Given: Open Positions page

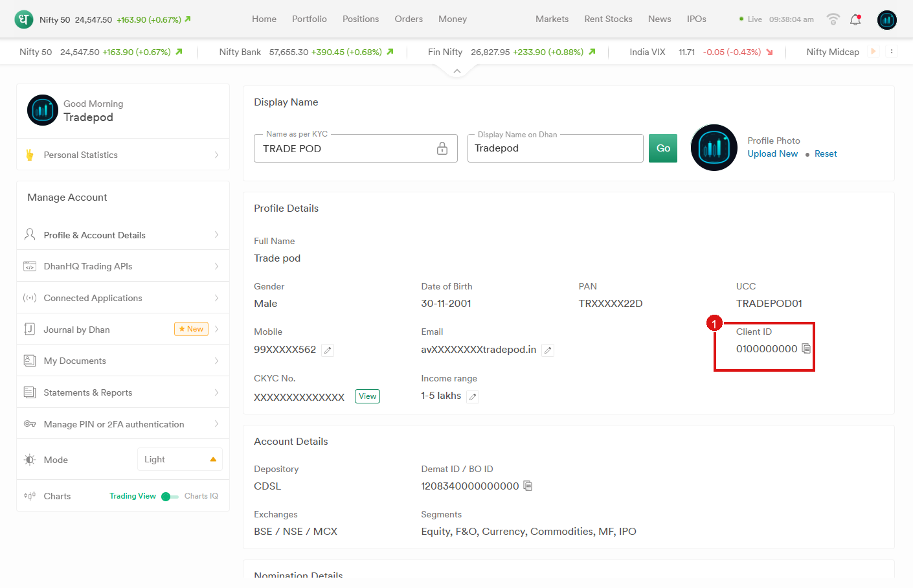Looking at the screenshot, I should 361,19.
